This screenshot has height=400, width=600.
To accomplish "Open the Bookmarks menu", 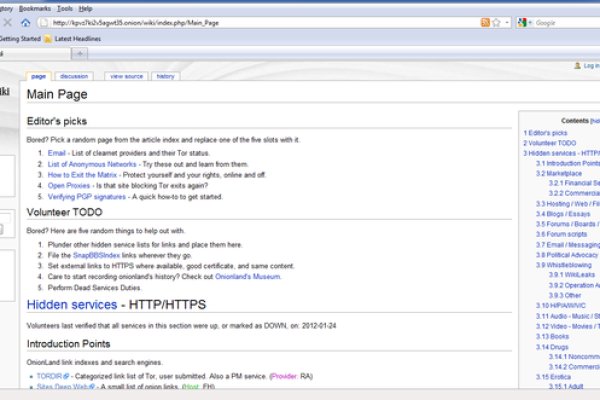I will coord(35,8).
